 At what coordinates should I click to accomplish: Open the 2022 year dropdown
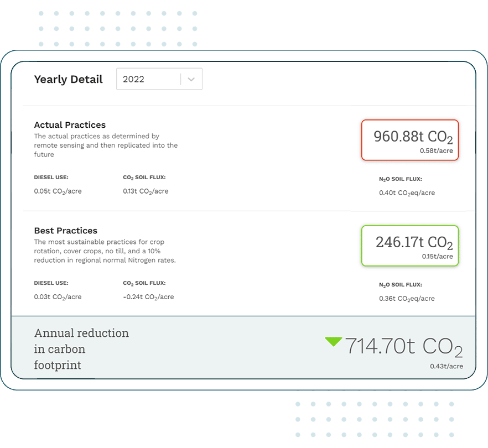[x=159, y=79]
